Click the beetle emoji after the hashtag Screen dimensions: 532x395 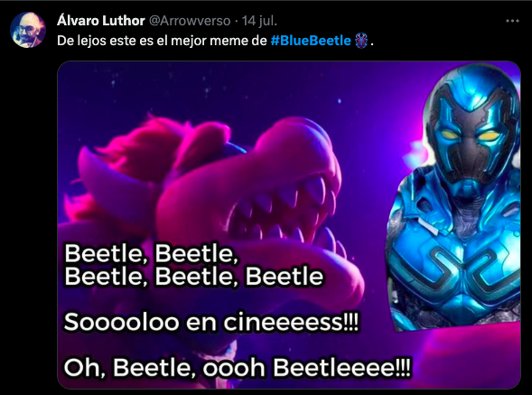click(x=361, y=41)
